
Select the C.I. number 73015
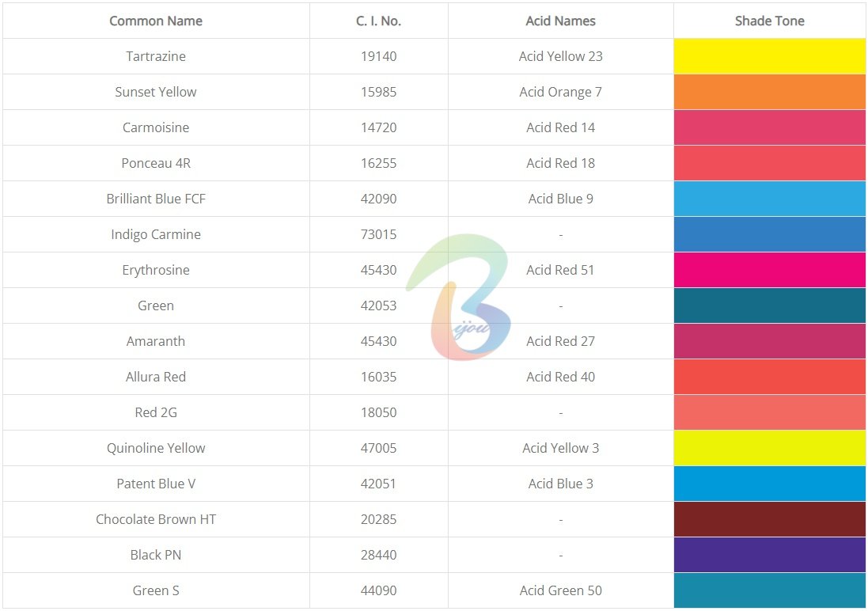[x=379, y=234]
